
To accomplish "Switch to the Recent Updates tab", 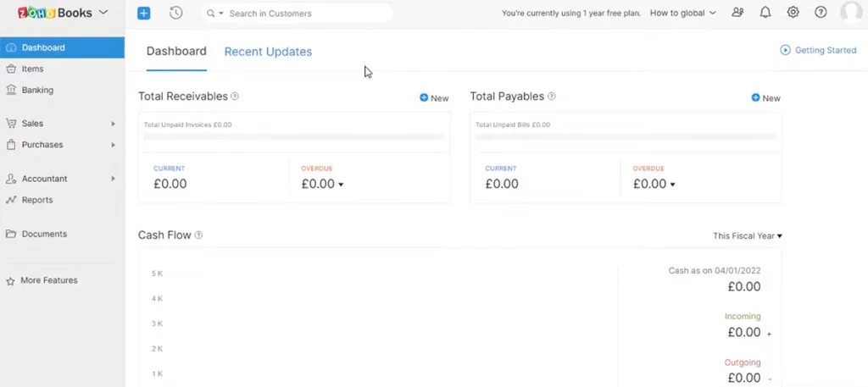I will (268, 52).
